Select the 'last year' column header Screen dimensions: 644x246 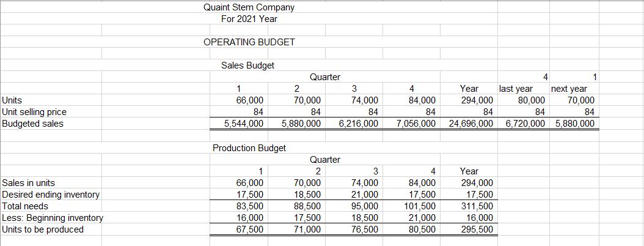click(516, 89)
